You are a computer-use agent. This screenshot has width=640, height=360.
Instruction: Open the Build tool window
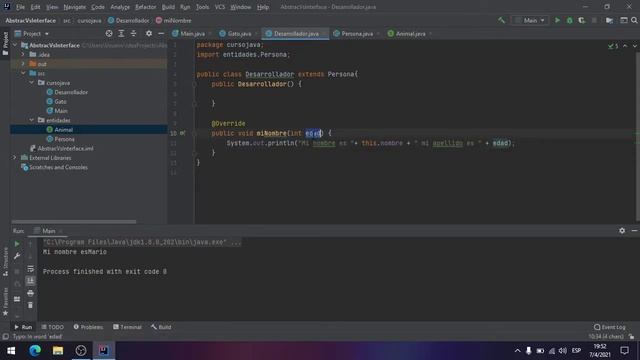161,327
